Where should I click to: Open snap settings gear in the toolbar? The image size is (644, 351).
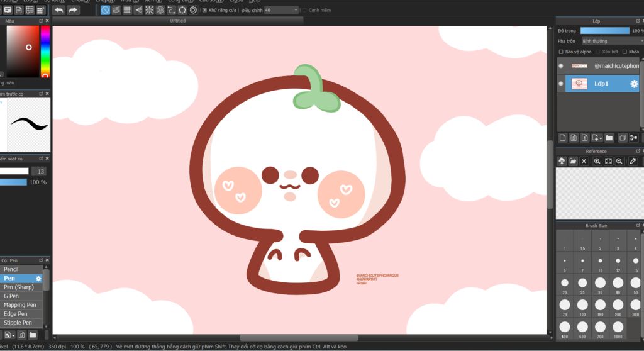[x=193, y=10]
